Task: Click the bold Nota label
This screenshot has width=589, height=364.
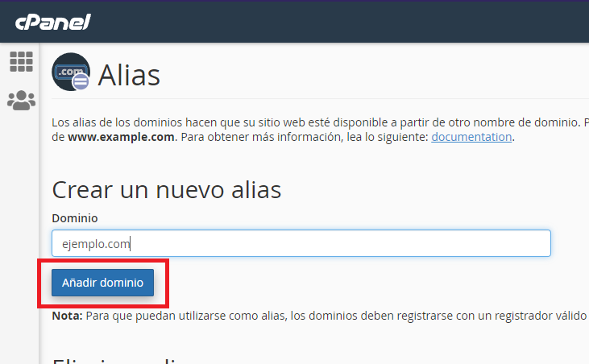Action: 67,316
